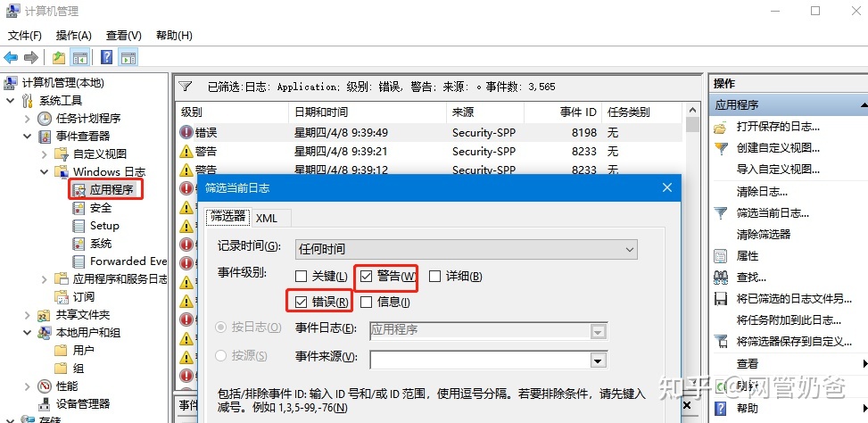The image size is (868, 423).
Task: Click the Filter Current Log funnel icon
Action: pos(720,213)
